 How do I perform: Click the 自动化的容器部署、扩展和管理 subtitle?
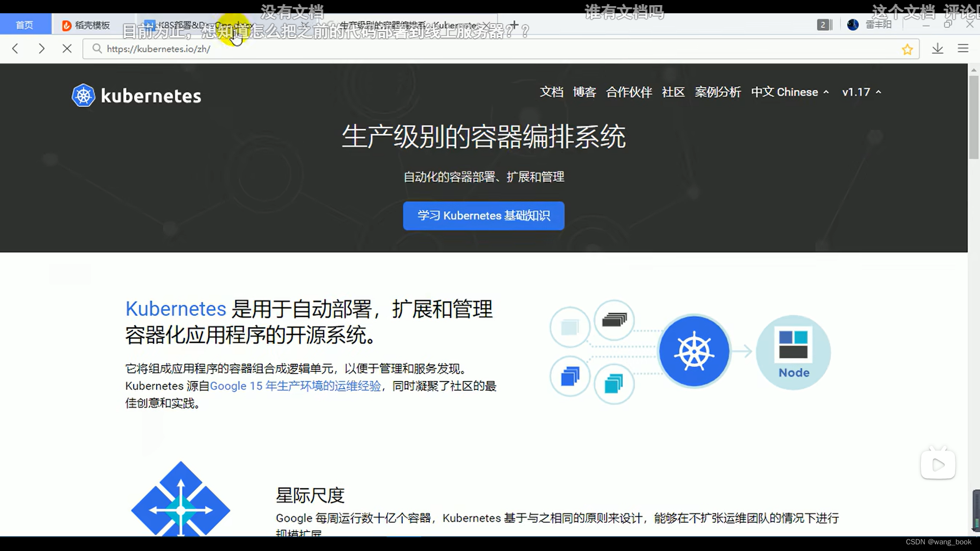(x=484, y=177)
